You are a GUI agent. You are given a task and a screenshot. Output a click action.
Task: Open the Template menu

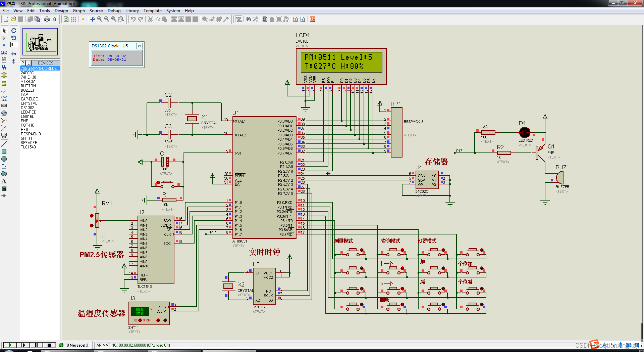(153, 10)
